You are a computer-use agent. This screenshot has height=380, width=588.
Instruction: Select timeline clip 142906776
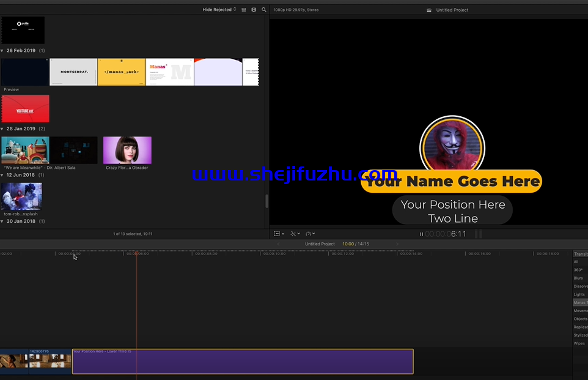[50, 361]
